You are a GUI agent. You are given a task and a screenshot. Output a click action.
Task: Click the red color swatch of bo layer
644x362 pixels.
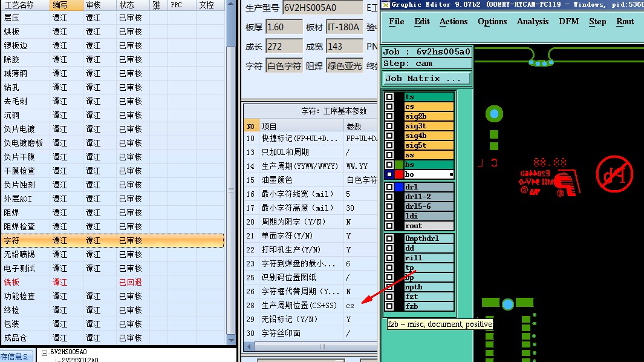[399, 174]
